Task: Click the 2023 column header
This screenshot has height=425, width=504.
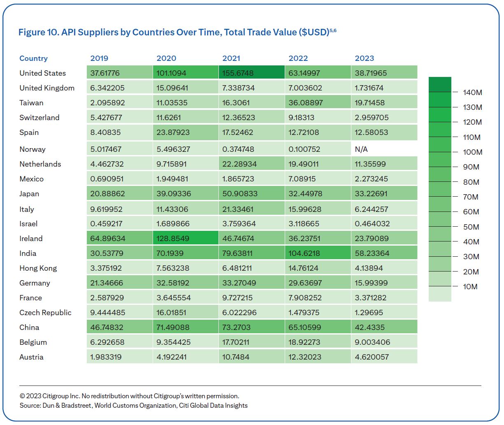Action: coord(365,58)
